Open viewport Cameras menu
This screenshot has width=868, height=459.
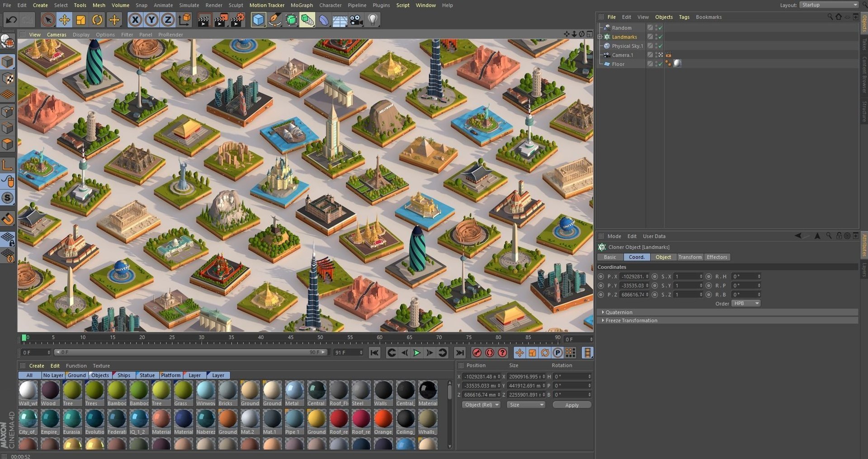click(57, 34)
